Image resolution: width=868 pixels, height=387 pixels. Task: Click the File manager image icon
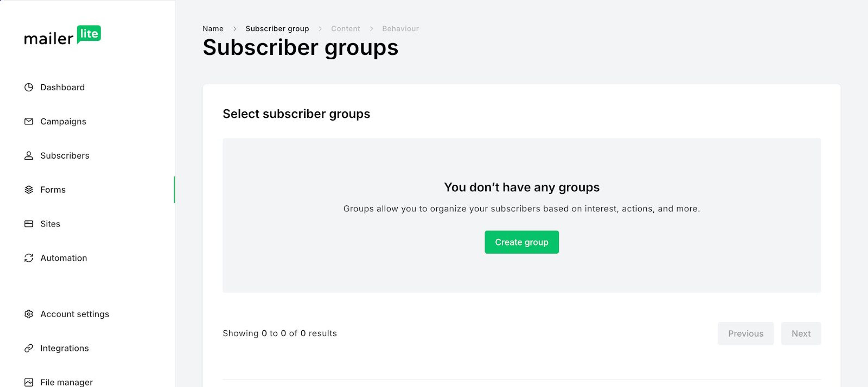coord(29,382)
